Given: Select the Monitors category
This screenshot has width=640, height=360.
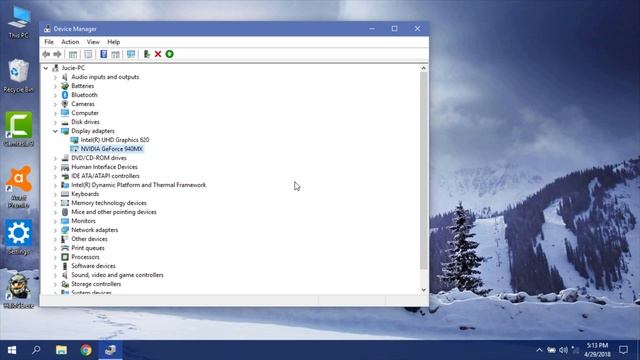Looking at the screenshot, I should (83, 221).
